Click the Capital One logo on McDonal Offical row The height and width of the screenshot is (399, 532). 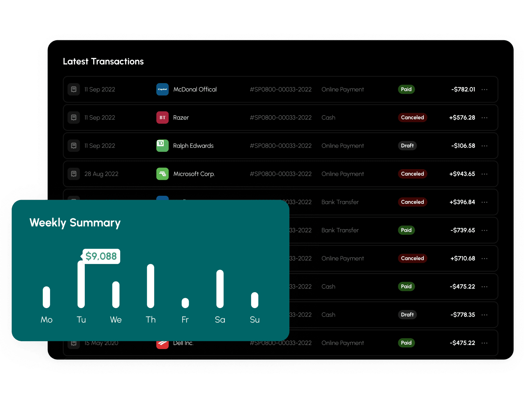[162, 89]
